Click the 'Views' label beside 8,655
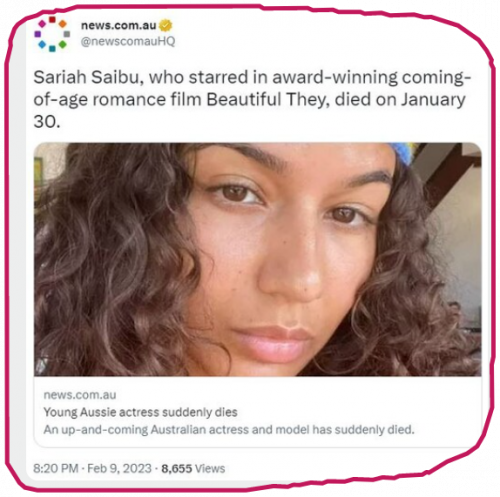Screen dimensions: 500x497 [210, 468]
